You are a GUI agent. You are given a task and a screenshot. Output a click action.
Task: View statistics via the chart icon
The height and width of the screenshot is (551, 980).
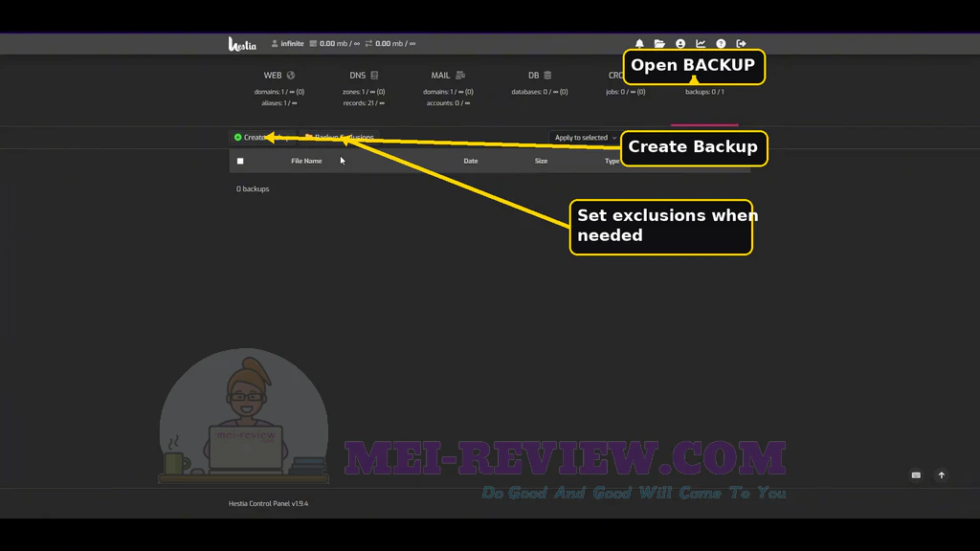(701, 44)
